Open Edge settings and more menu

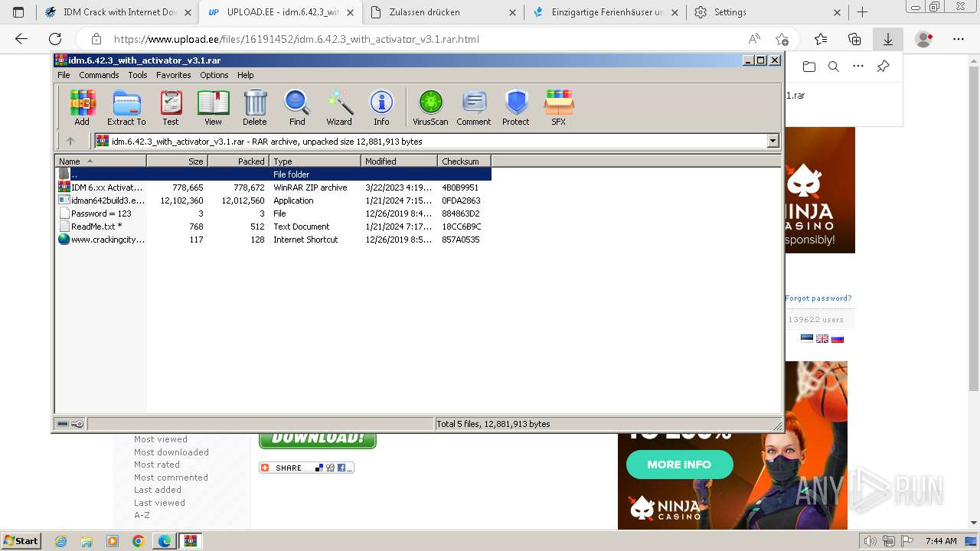click(x=959, y=39)
